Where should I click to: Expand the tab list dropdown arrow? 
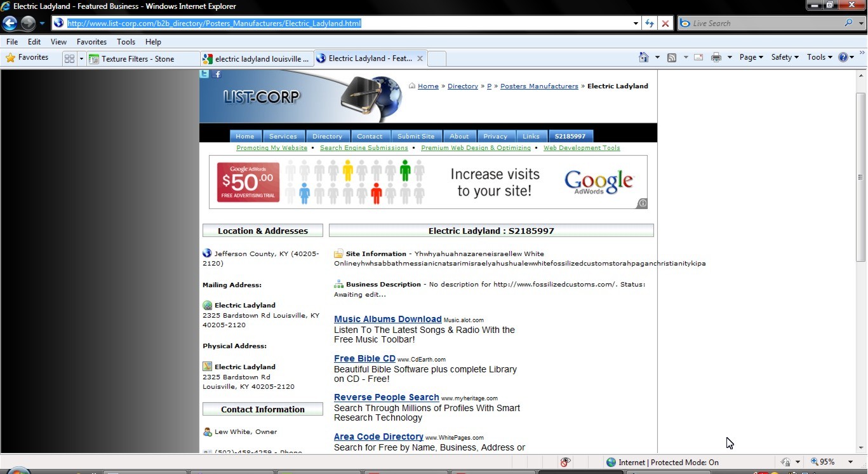(81, 58)
